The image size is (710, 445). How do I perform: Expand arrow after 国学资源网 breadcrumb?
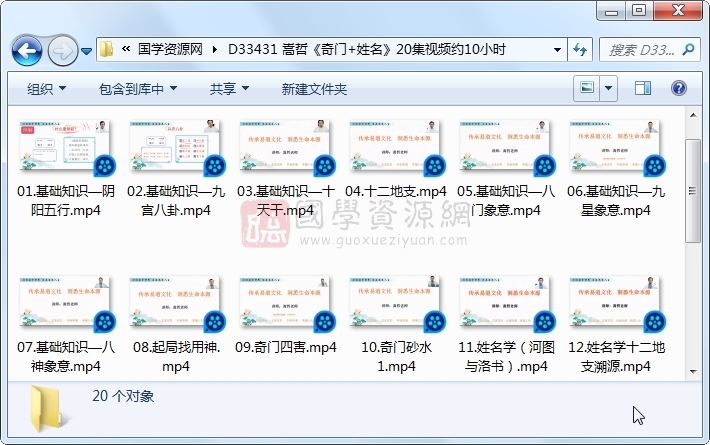click(x=215, y=49)
